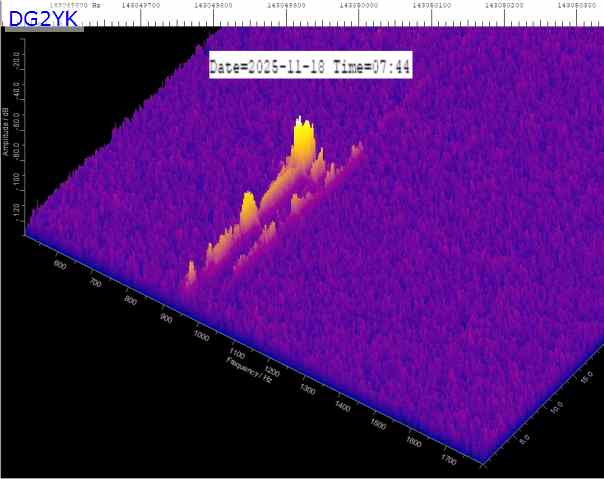Screen dimensions: 604x479
Task: Click the 1000 Hz frequency axis label
Action: click(202, 337)
